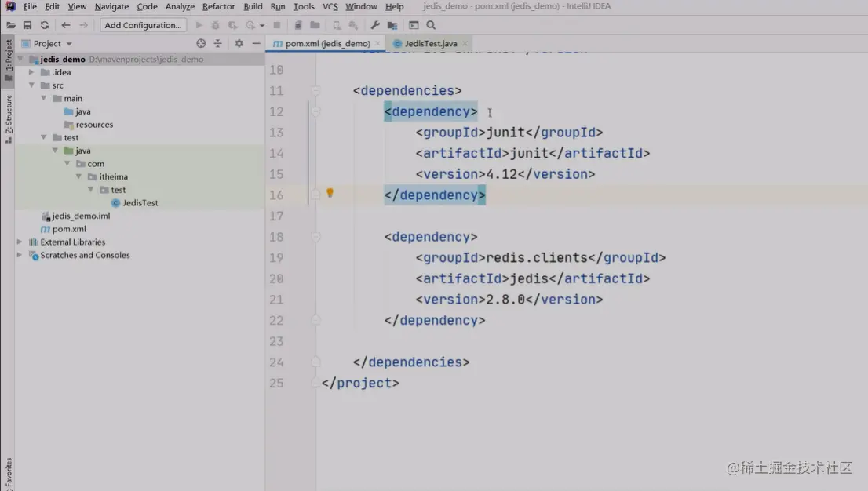Open the Help menu
This screenshot has width=868, height=491.
(394, 6)
